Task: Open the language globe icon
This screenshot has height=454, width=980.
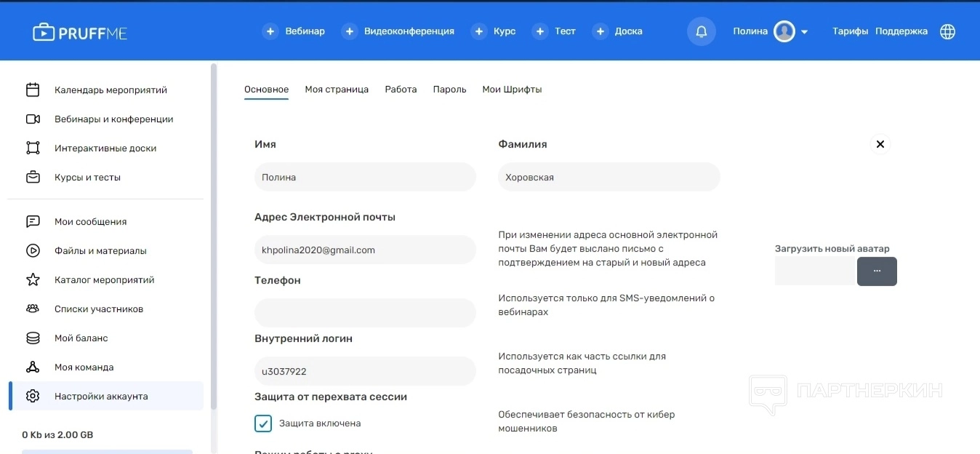Action: point(947,31)
